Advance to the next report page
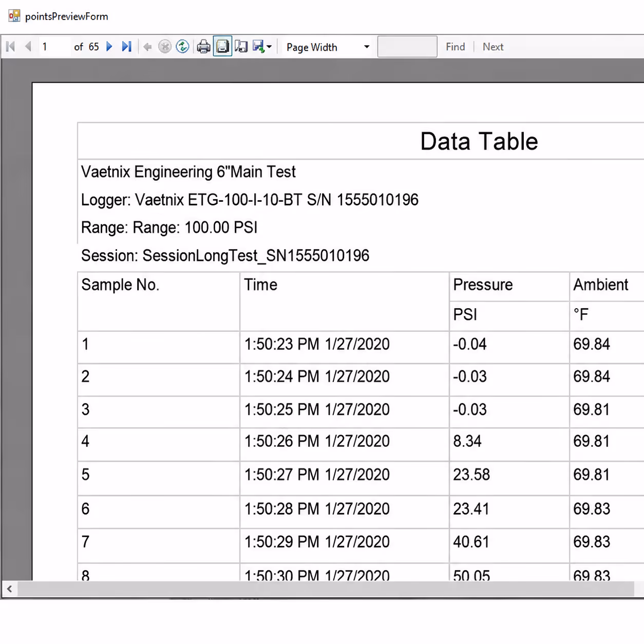The image size is (644, 644). click(x=109, y=47)
